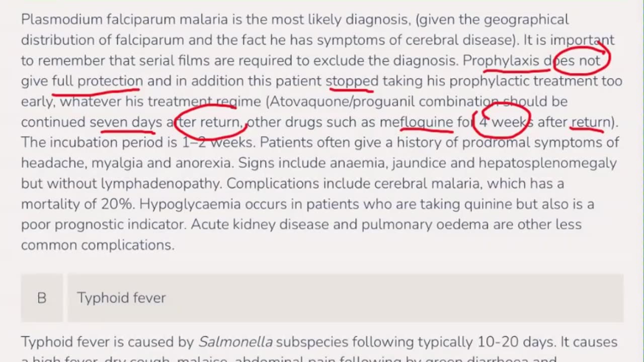Click the word "Plasmodium" at paragraph start
This screenshot has width=644, height=362.
61,20
